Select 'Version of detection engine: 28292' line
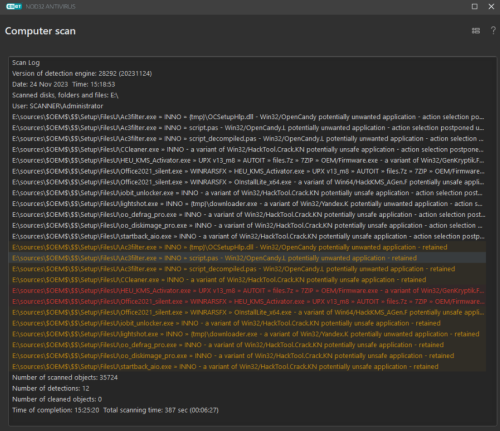Screen dimensions: 500x431 coord(82,73)
